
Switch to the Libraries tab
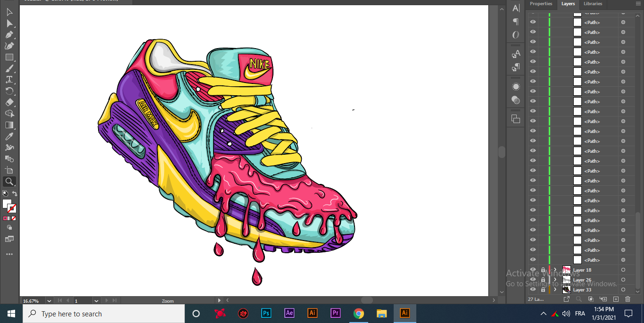593,4
